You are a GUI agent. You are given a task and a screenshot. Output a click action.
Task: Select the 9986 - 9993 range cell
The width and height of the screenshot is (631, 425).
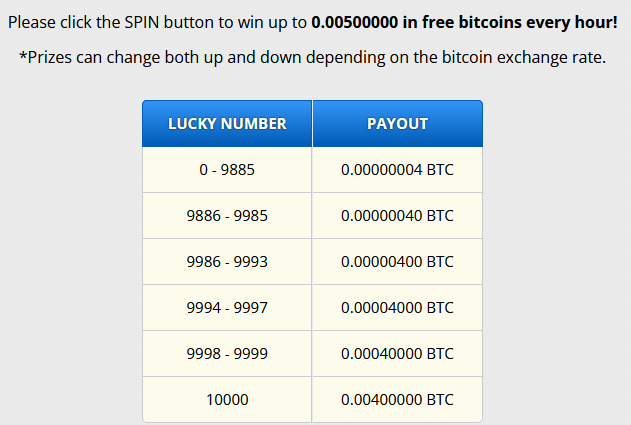click(x=227, y=262)
